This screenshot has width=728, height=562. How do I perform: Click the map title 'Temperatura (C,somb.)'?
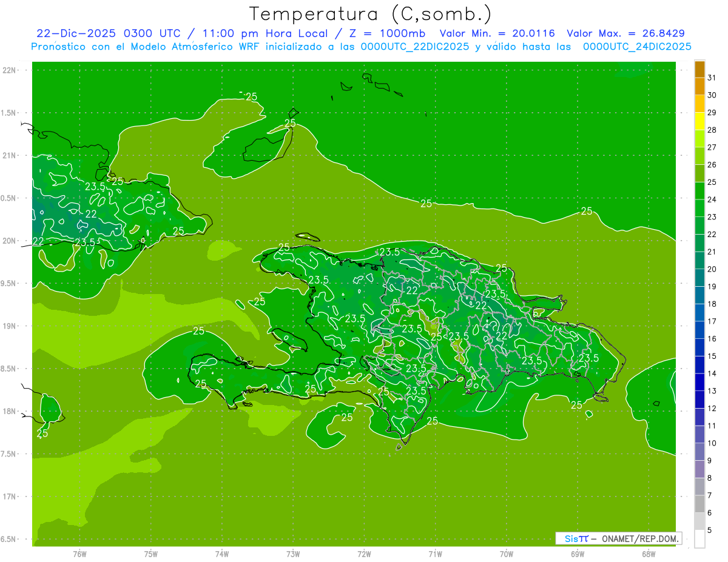tap(370, 13)
